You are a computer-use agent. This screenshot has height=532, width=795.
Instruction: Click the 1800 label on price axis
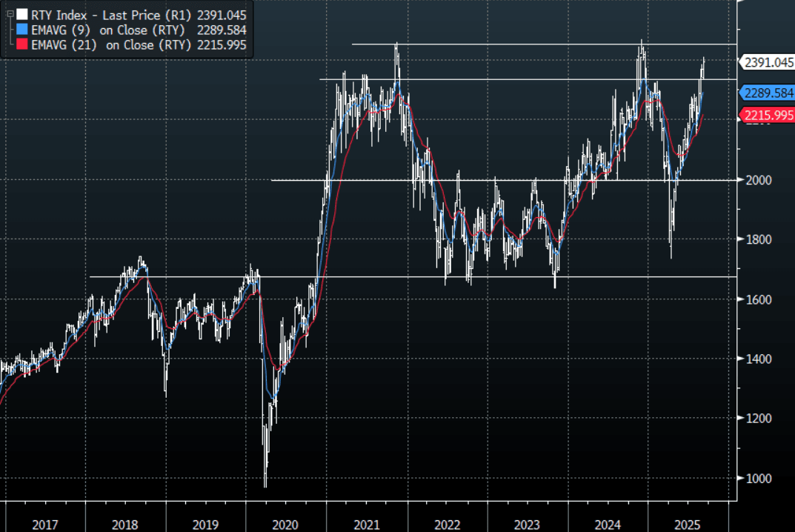pos(760,240)
